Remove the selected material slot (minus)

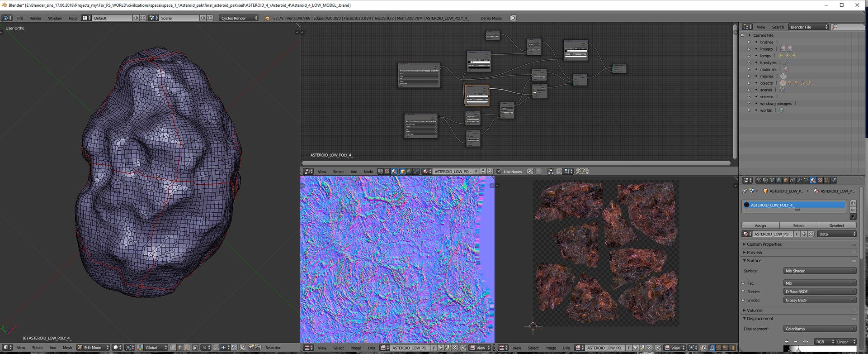click(x=853, y=210)
